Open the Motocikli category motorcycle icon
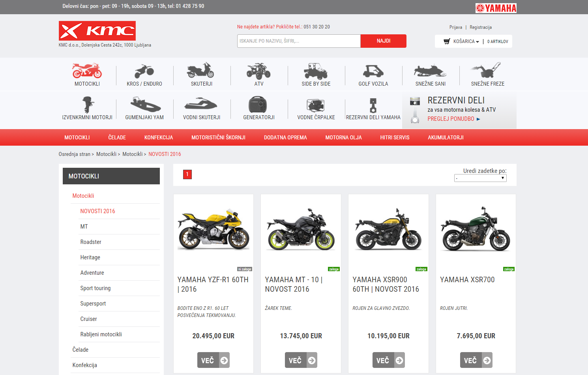This screenshot has height=375, width=588. click(x=87, y=70)
